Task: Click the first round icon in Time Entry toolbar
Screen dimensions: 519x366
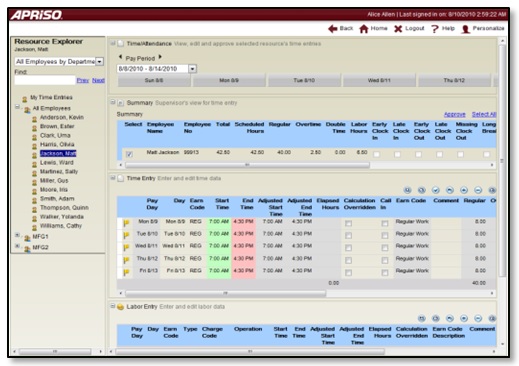Action: (x=407, y=190)
